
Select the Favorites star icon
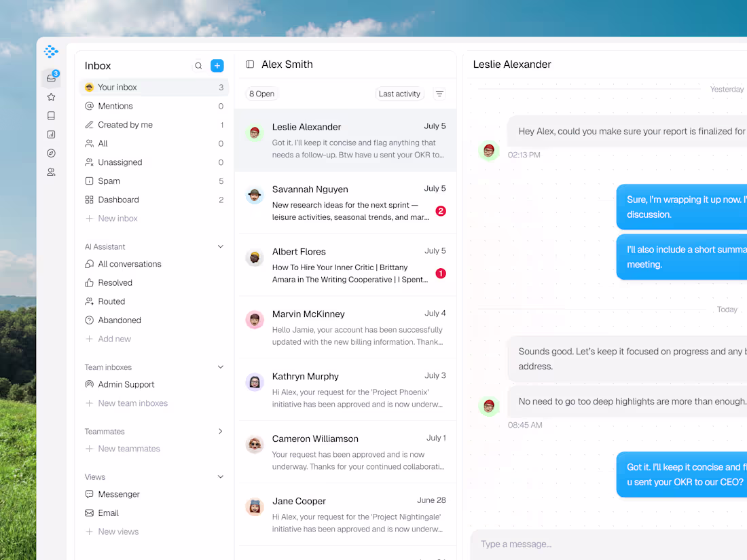click(51, 96)
